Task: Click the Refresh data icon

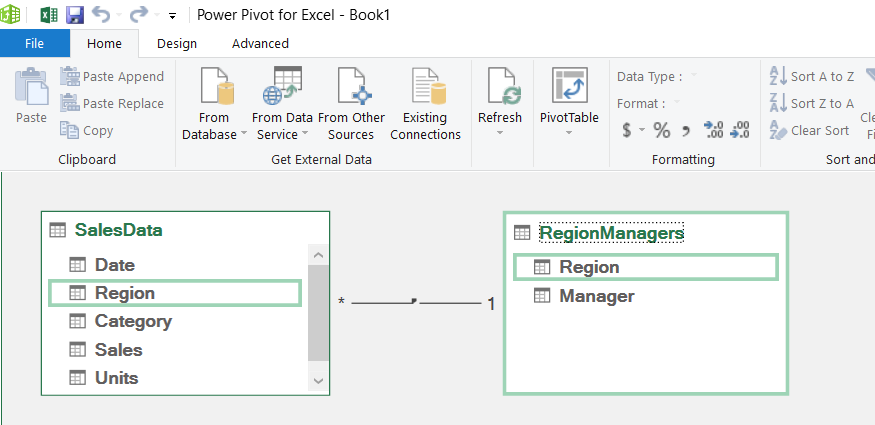Action: point(504,86)
